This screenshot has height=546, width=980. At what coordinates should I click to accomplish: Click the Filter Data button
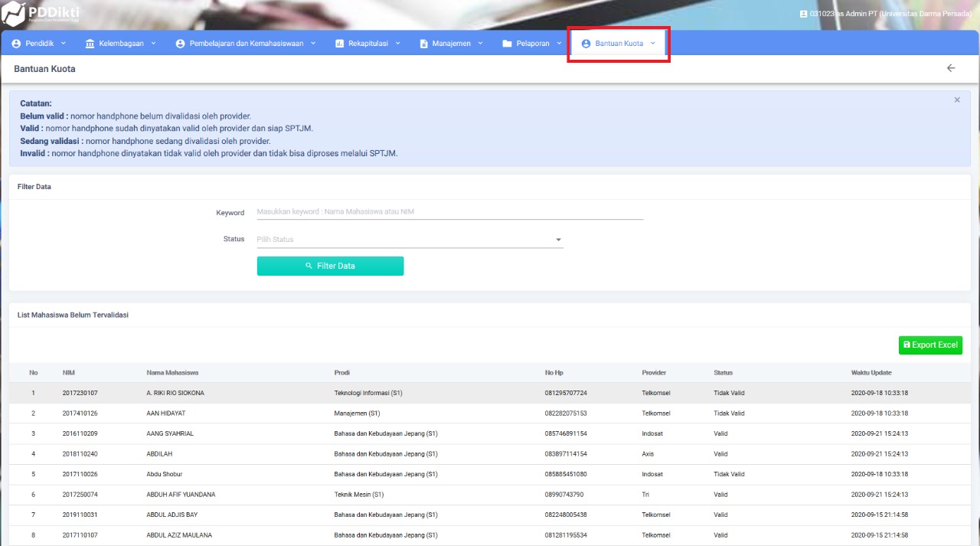(330, 266)
